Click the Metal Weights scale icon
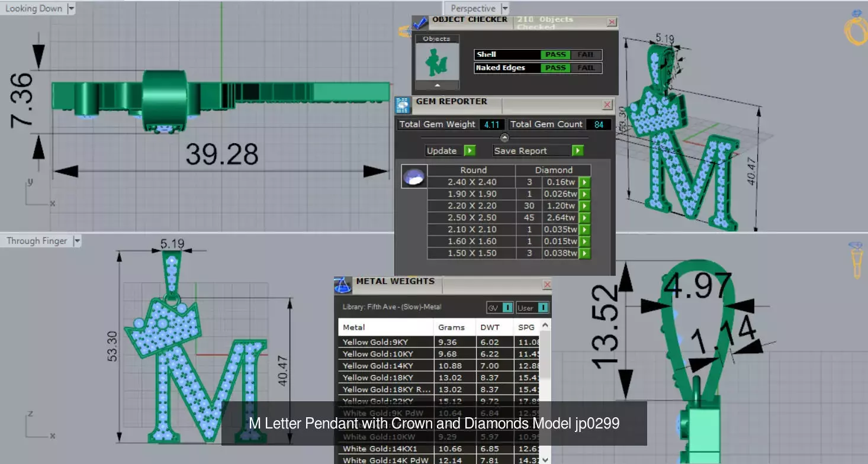868x464 pixels. click(x=343, y=285)
